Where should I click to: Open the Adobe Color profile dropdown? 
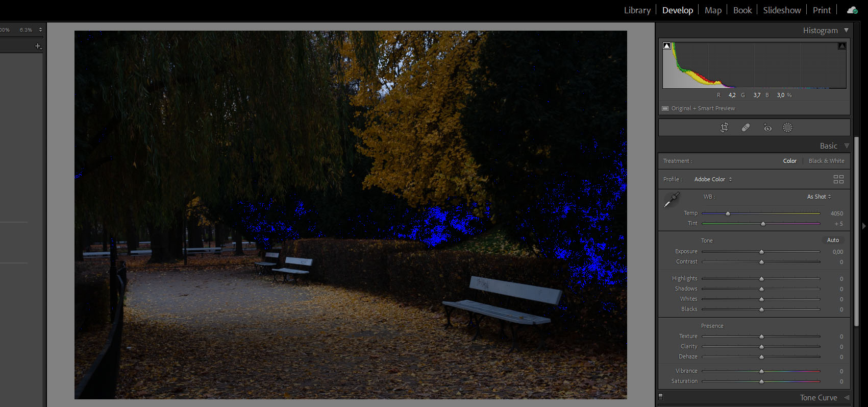tap(713, 179)
